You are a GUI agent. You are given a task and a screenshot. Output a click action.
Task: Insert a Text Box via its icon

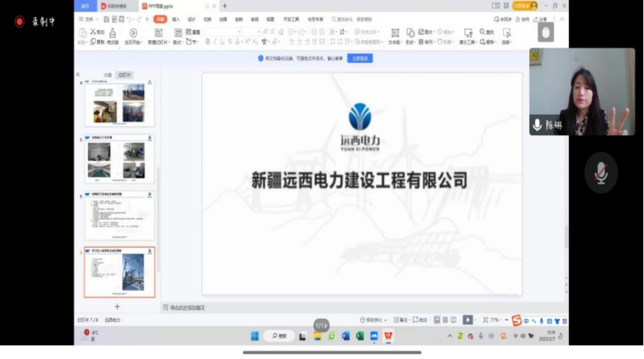[x=395, y=33]
